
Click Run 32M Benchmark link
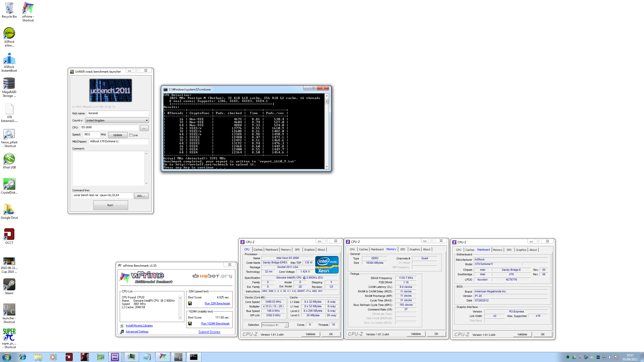217,303
